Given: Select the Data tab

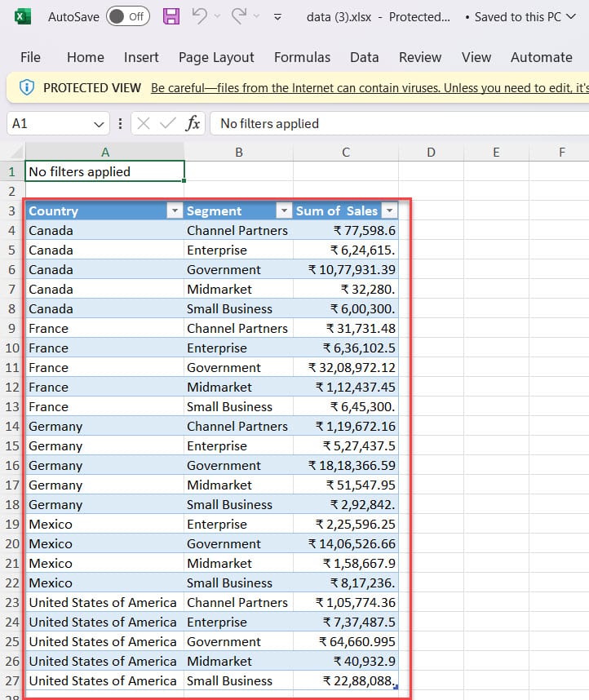Looking at the screenshot, I should pos(365,57).
